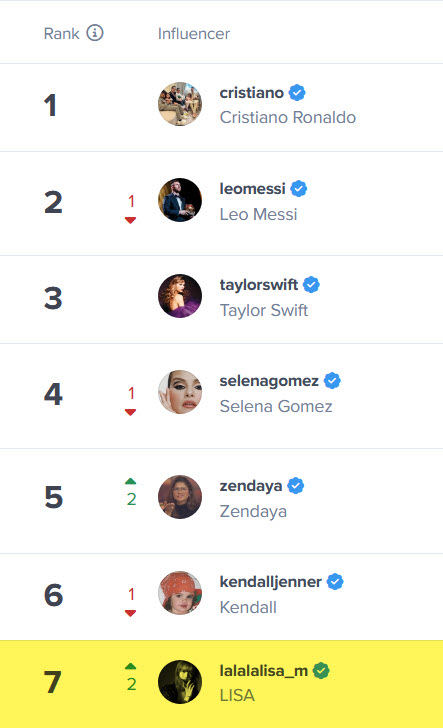Click green up arrow on LISA row
The width and height of the screenshot is (443, 728).
click(x=130, y=666)
